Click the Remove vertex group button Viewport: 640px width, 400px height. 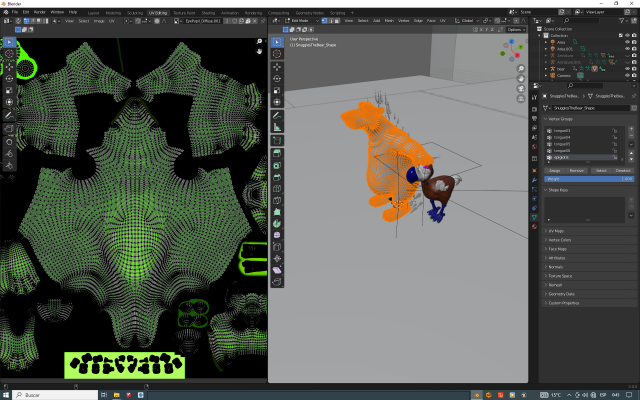[576, 170]
